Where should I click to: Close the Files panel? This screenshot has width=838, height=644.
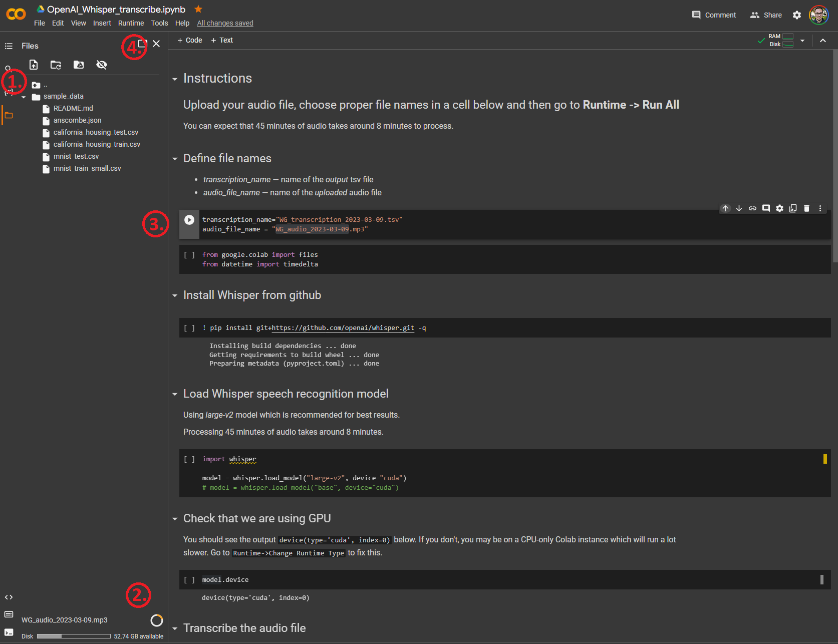[x=156, y=44]
